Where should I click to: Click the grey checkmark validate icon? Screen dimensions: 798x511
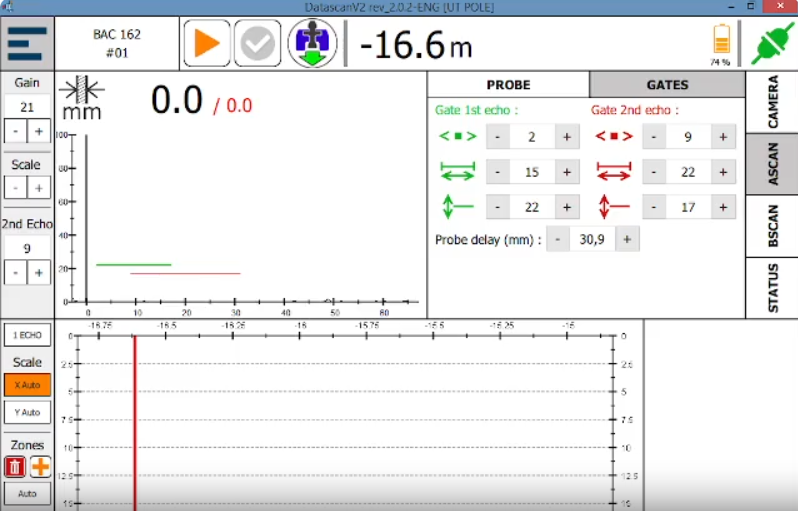click(x=258, y=44)
